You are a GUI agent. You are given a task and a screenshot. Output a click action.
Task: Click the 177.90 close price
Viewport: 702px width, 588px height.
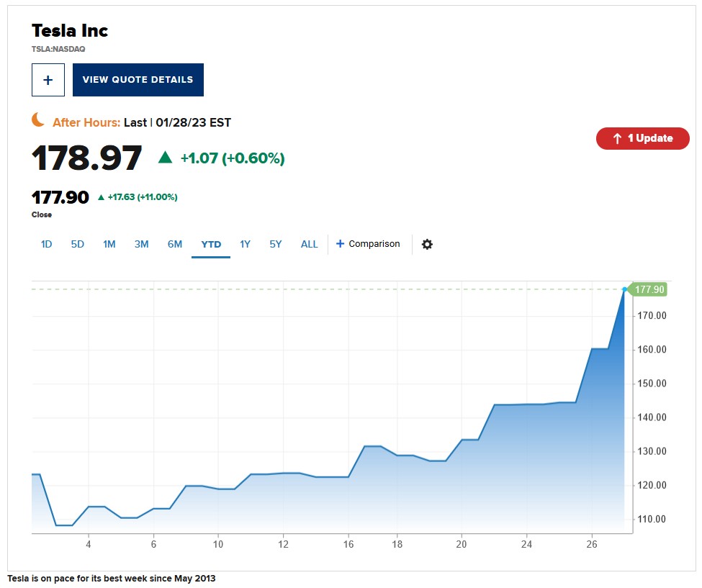point(60,197)
